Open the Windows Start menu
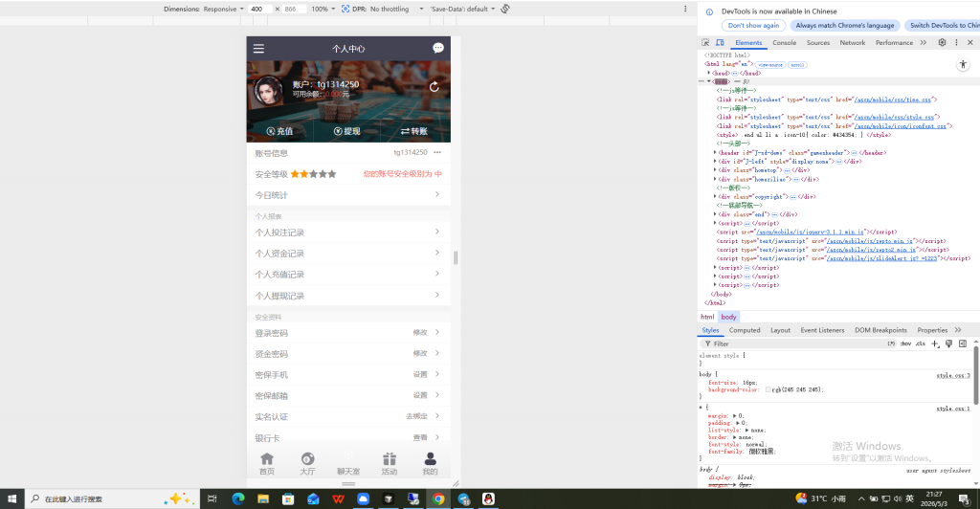This screenshot has height=509, width=980. 11,498
